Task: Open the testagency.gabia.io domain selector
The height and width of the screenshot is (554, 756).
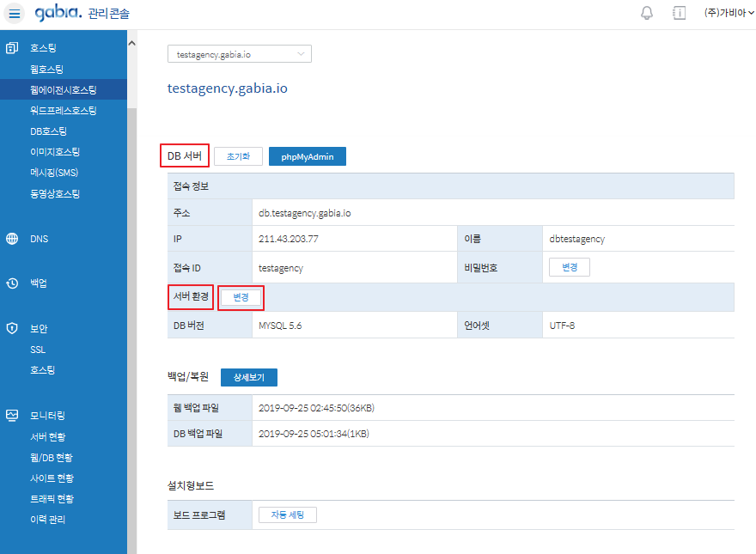Action: point(239,54)
